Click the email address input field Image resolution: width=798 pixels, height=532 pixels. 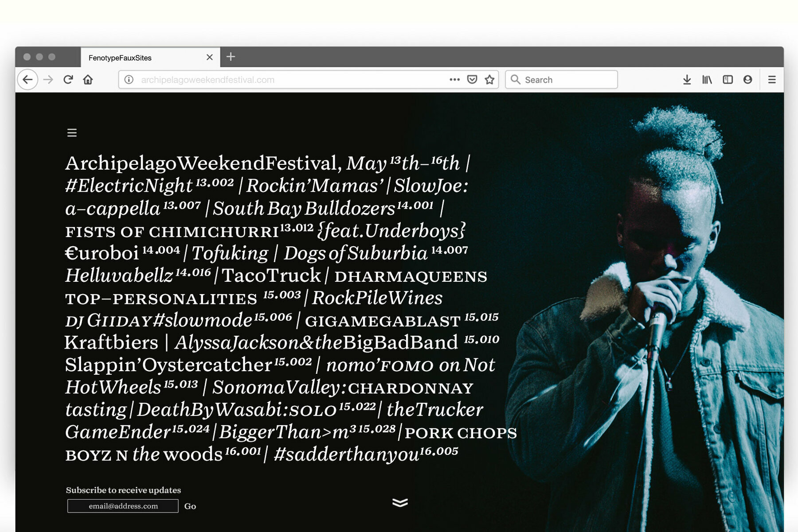click(123, 506)
